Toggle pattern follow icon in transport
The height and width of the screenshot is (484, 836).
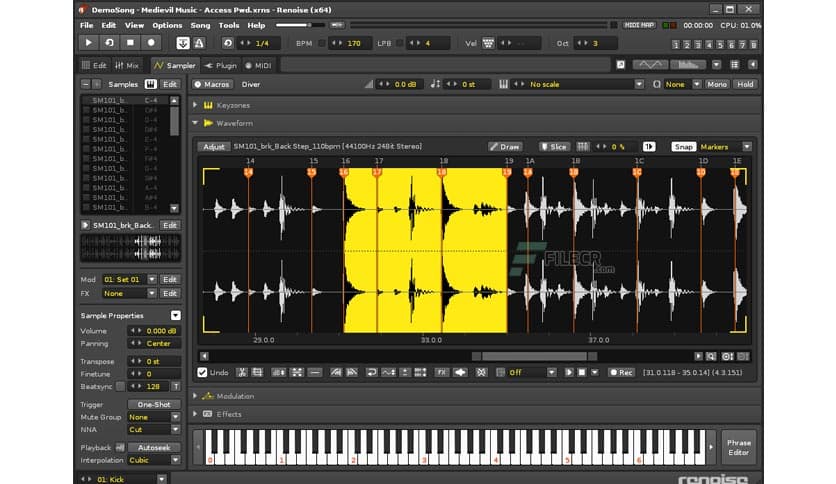[x=183, y=43]
